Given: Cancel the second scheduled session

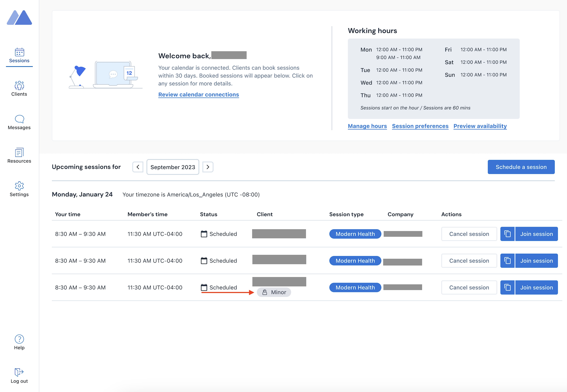Looking at the screenshot, I should click(x=469, y=261).
